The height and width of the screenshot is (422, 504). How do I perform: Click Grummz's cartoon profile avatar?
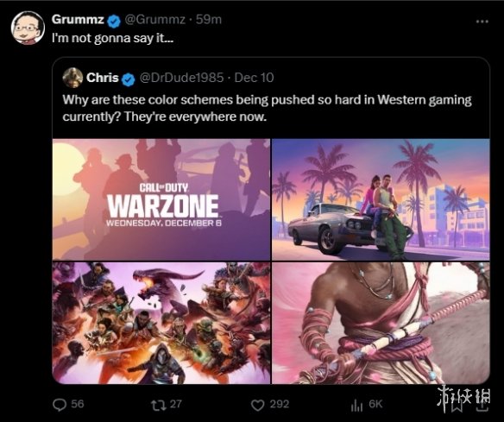tap(28, 28)
